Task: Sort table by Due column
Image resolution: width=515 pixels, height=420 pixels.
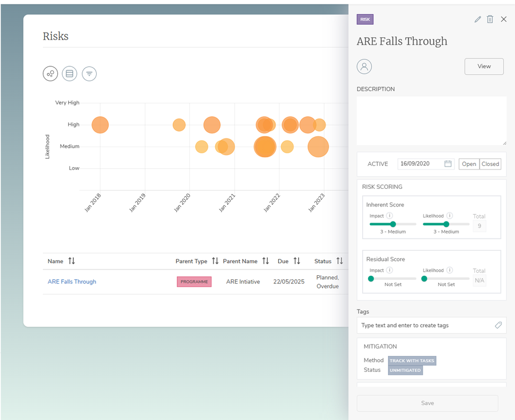Action: (x=297, y=261)
